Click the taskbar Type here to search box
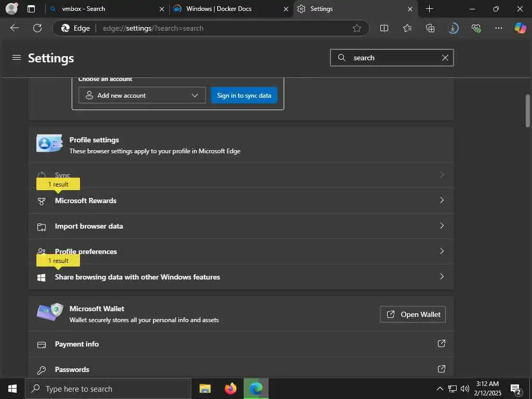The height and width of the screenshot is (399, 532). [x=108, y=389]
